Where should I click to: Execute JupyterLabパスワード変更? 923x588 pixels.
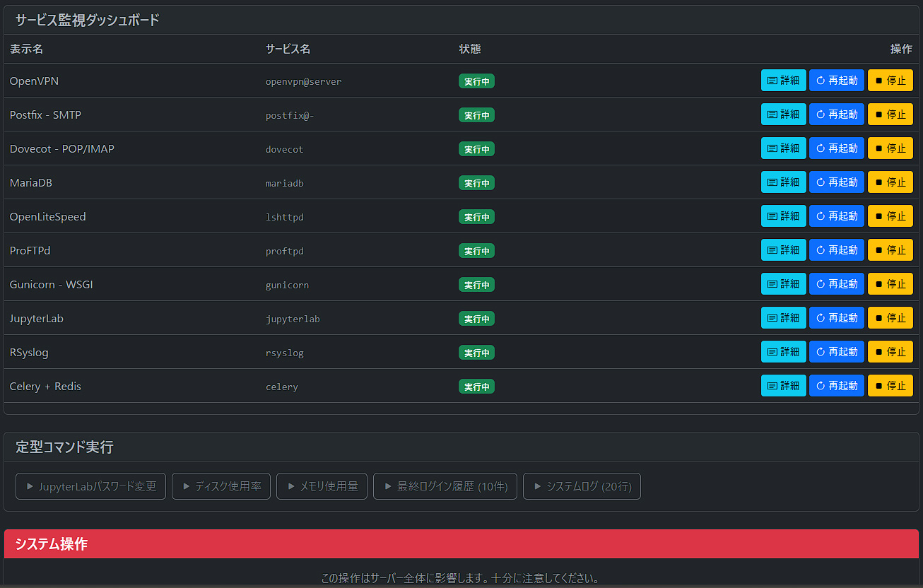point(90,486)
